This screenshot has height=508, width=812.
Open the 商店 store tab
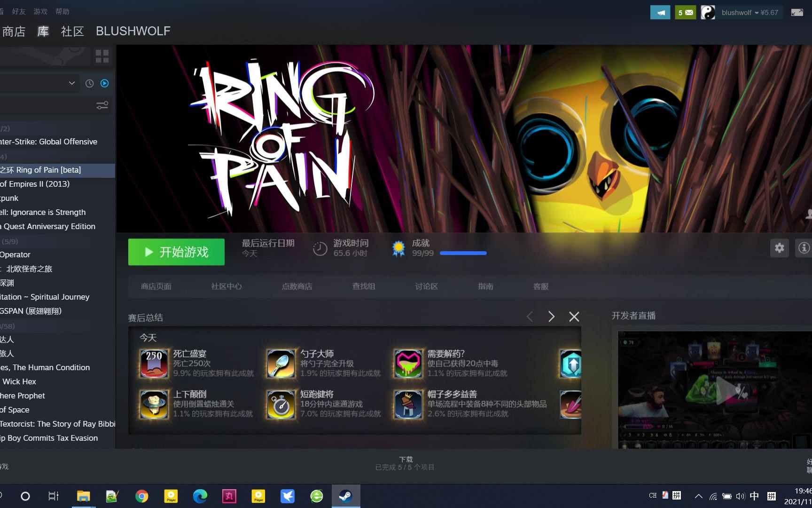(14, 32)
